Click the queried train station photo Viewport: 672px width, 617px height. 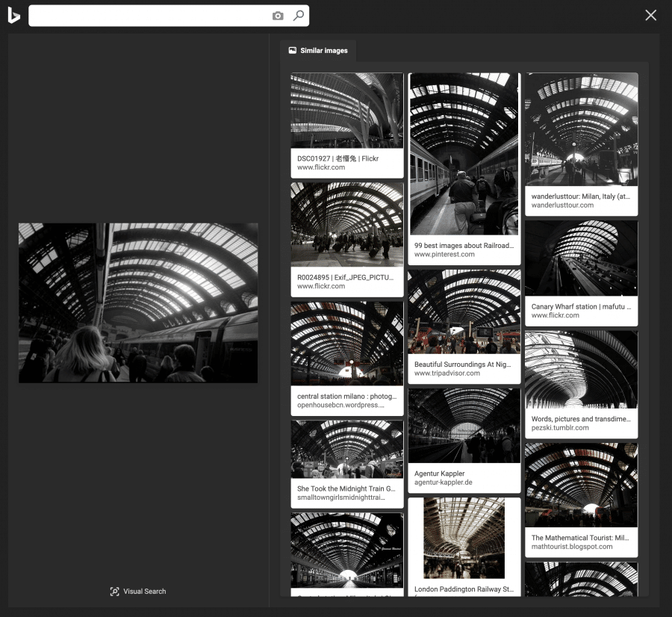click(137, 302)
